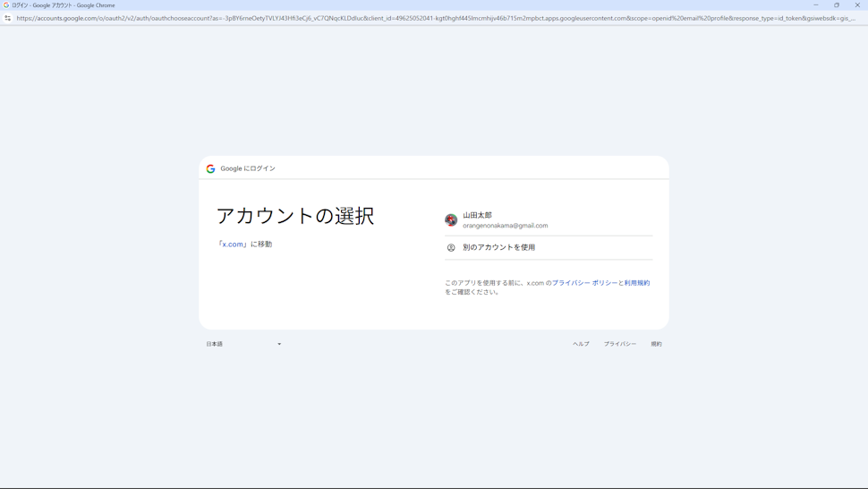Click the 規約 footer link

(x=656, y=344)
